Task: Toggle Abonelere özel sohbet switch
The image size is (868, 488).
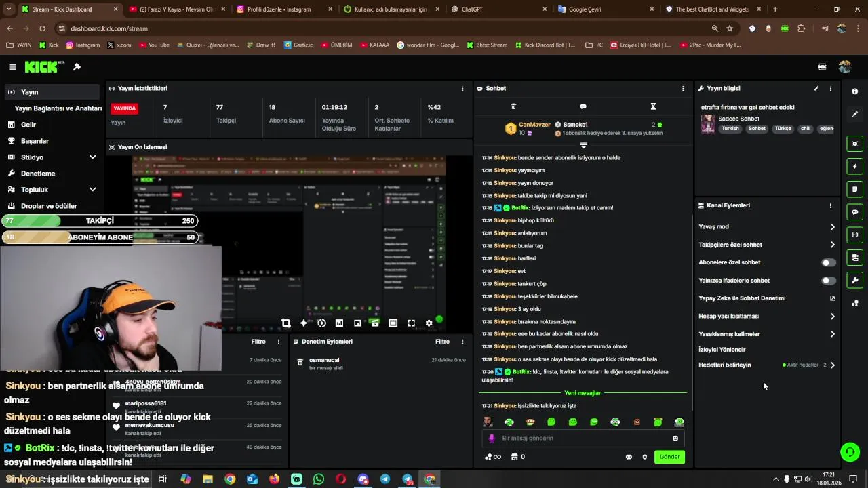Action: [x=829, y=262]
